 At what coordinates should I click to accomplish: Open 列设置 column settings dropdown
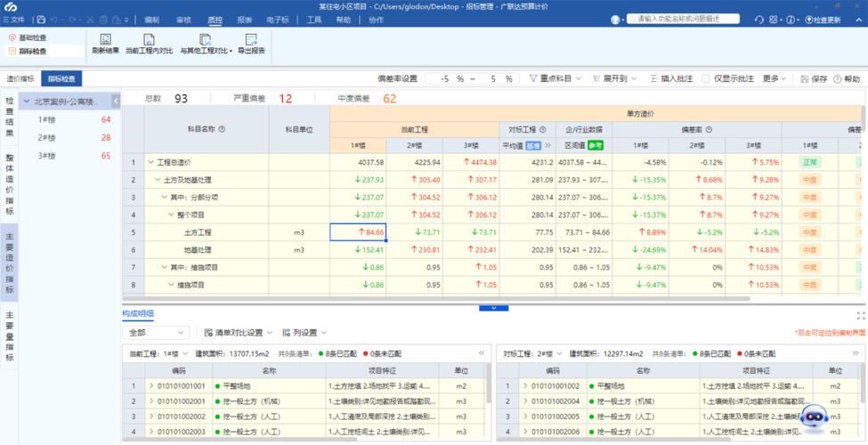[x=304, y=333]
